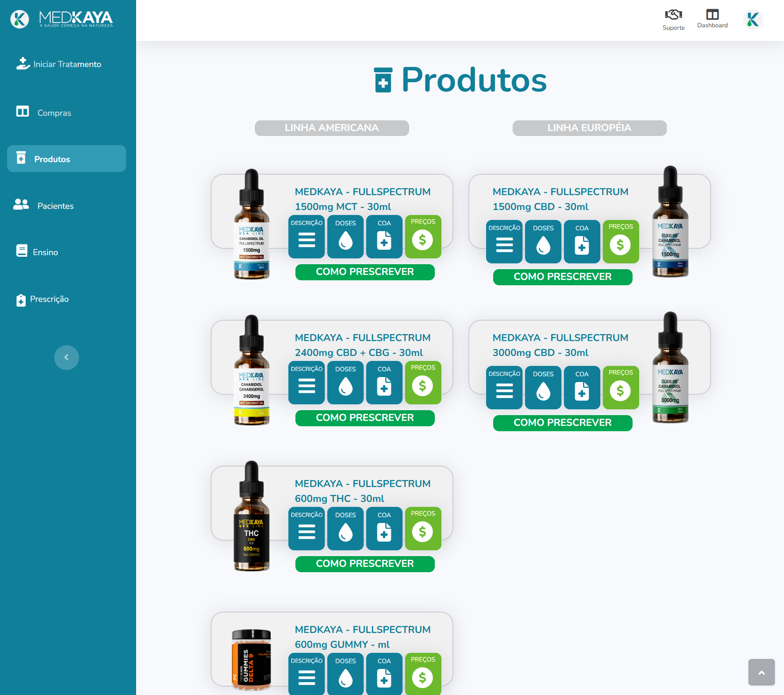784x695 pixels.
Task: Open Compras menu item
Action: tap(44, 112)
